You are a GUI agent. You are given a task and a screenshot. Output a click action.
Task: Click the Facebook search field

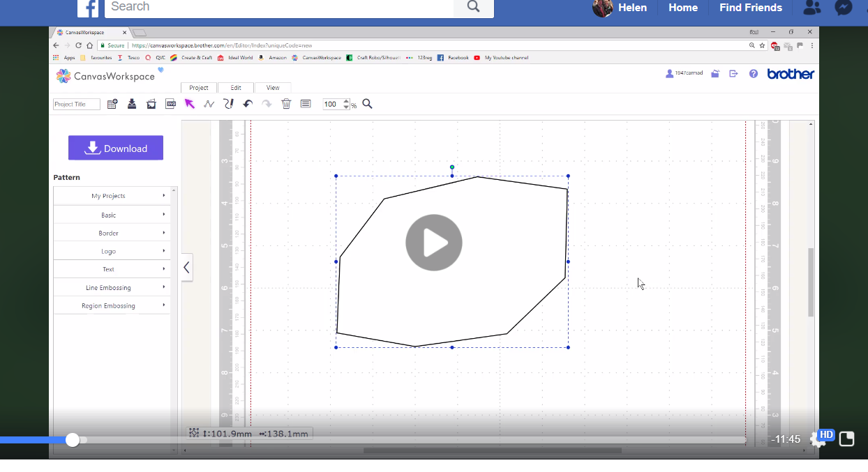point(279,7)
